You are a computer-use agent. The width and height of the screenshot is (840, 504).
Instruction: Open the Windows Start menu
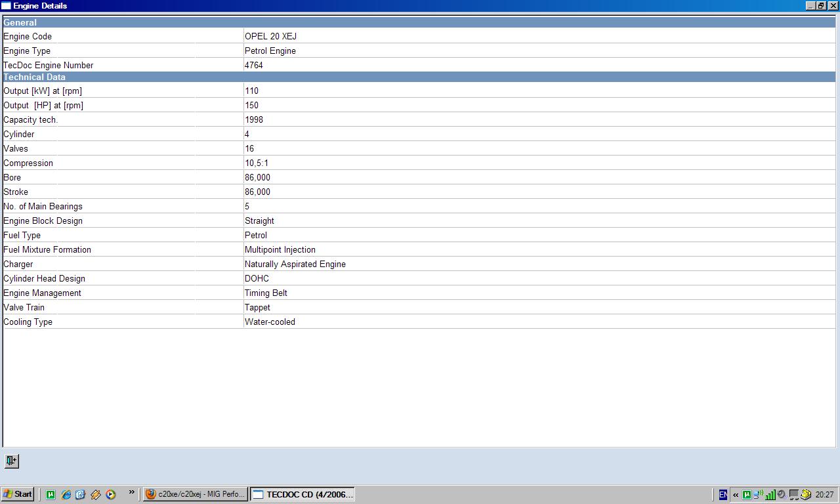click(x=18, y=494)
